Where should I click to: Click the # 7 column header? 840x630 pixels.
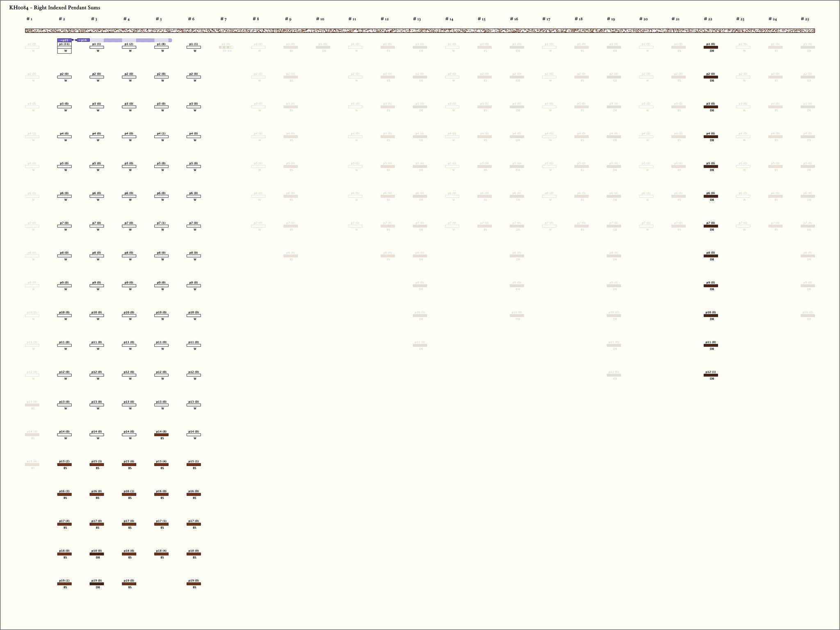224,19
